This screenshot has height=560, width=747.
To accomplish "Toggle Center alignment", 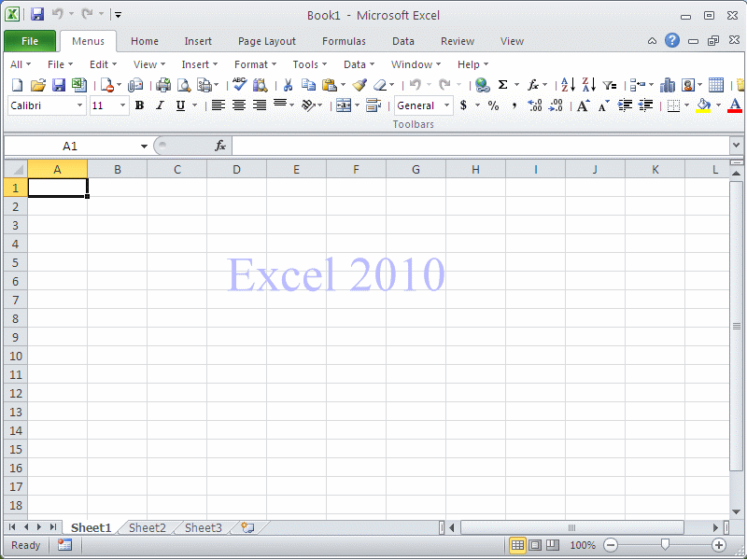I will point(239,105).
